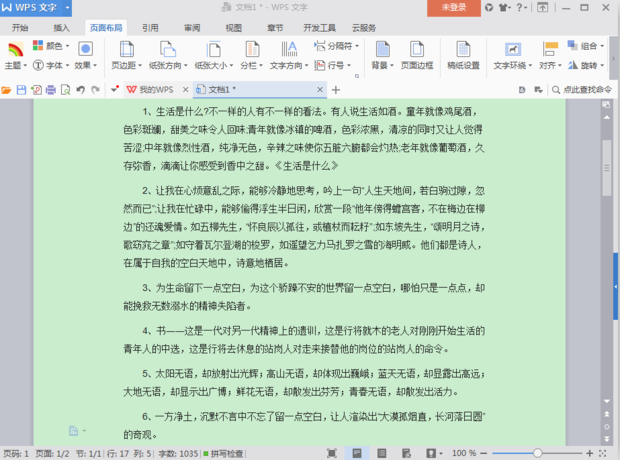Click the 页面边框 page border icon
The width and height of the screenshot is (620, 460).
(x=417, y=55)
